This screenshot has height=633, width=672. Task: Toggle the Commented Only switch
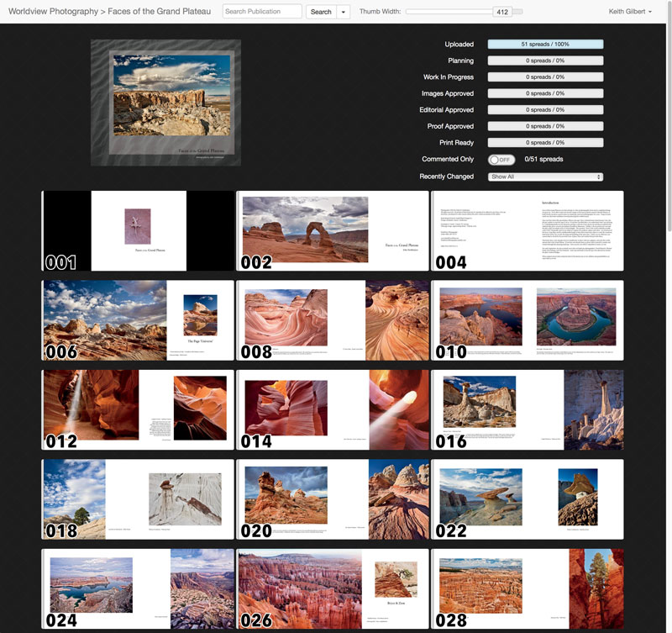[x=501, y=159]
